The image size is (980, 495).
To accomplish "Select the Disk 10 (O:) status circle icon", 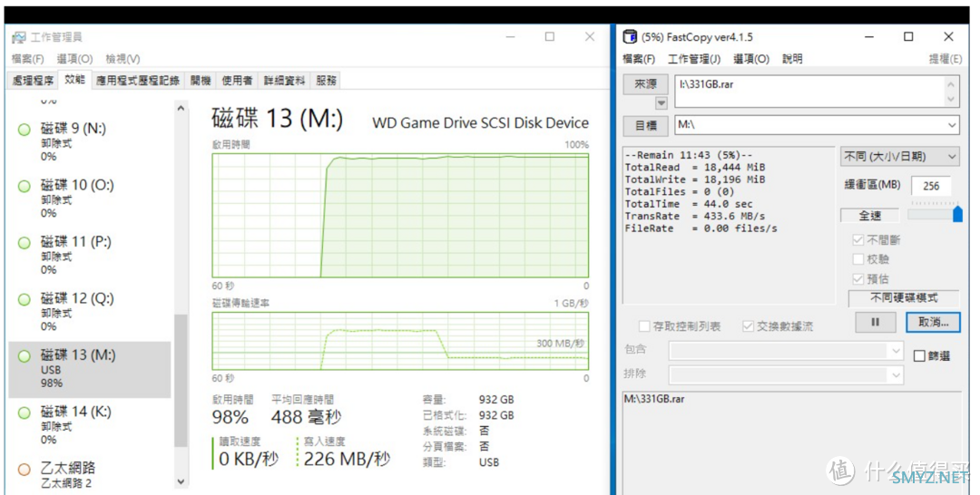I will point(24,186).
